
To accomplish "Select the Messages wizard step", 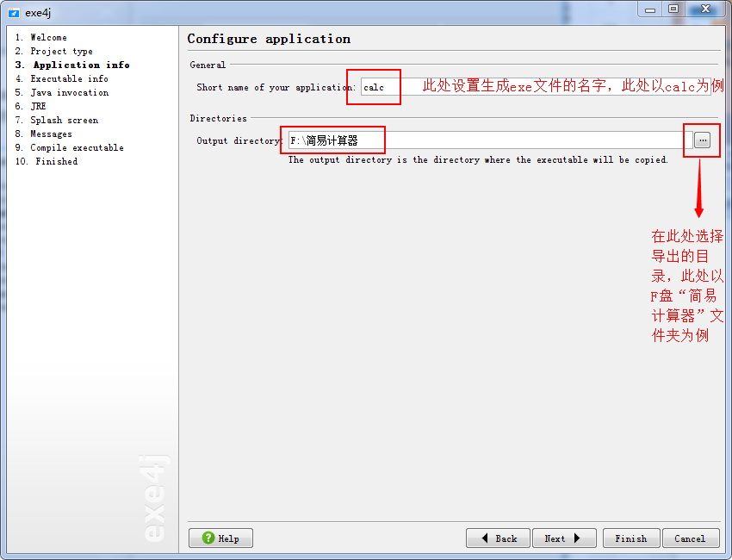I will click(x=45, y=134).
